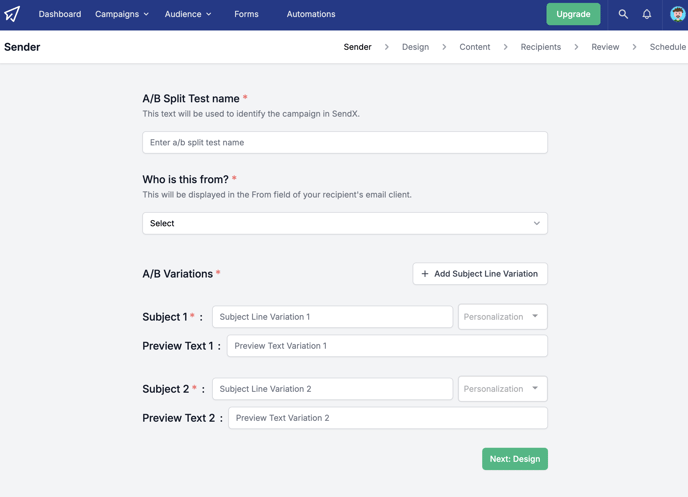
Task: Expand the Audience menu dropdown
Action: (188, 14)
